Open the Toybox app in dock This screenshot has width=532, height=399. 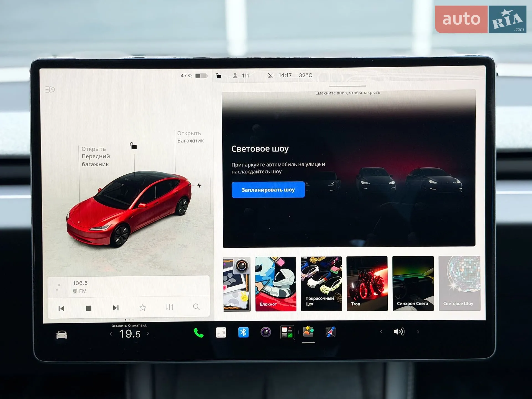(x=308, y=332)
